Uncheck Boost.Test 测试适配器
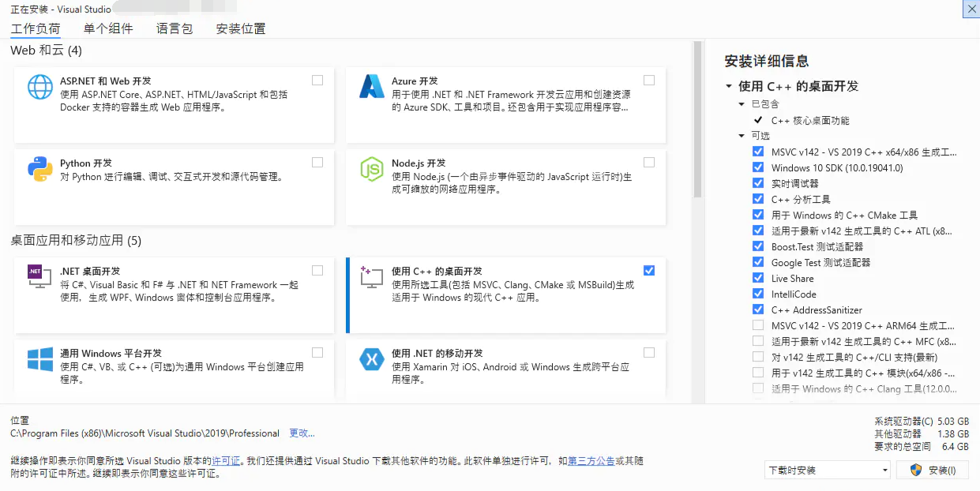Screen dimensions: 980x491 click(758, 246)
